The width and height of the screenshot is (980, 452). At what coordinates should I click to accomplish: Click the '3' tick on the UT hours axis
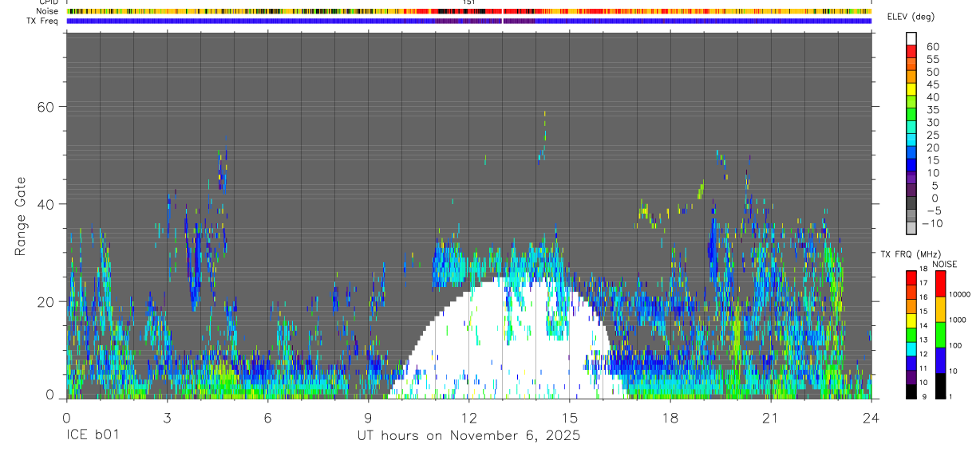167,418
